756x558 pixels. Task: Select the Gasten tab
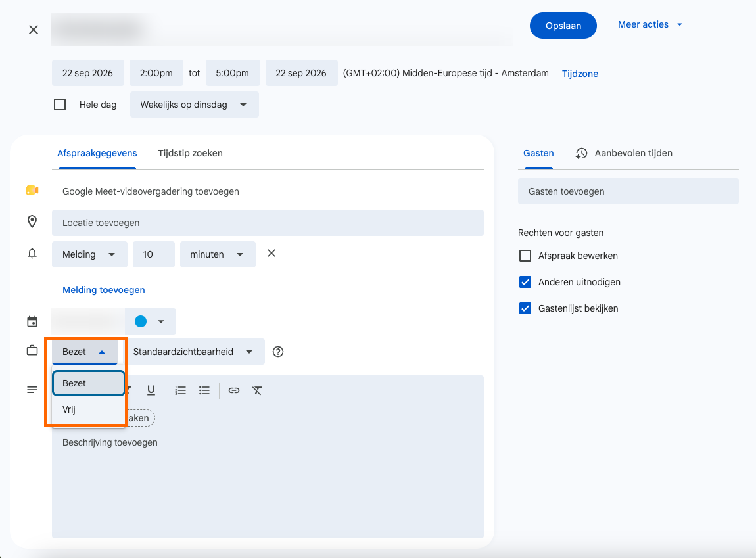(538, 153)
